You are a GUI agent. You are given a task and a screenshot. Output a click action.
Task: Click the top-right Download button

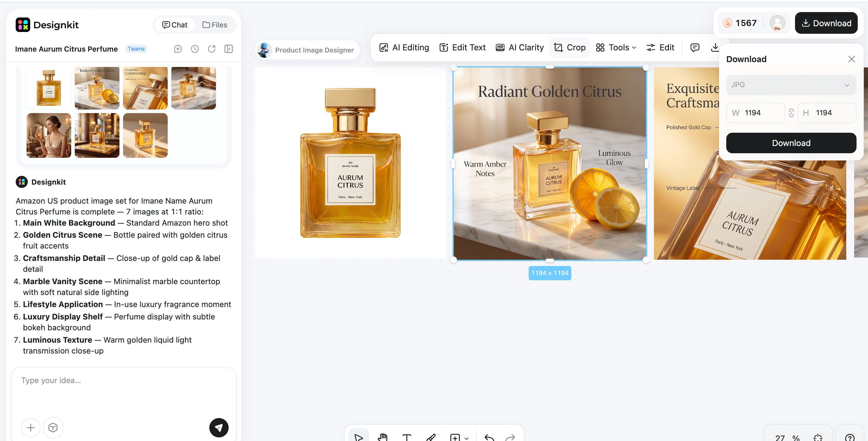(826, 23)
